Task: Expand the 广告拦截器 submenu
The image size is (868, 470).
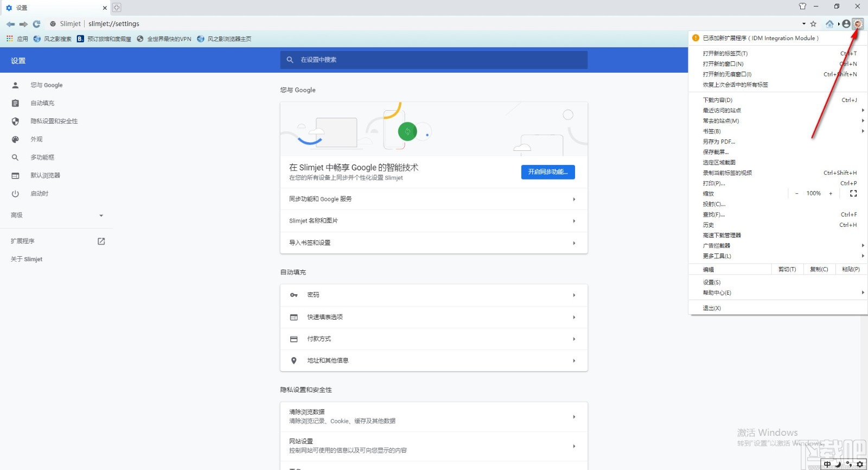Action: coord(778,245)
